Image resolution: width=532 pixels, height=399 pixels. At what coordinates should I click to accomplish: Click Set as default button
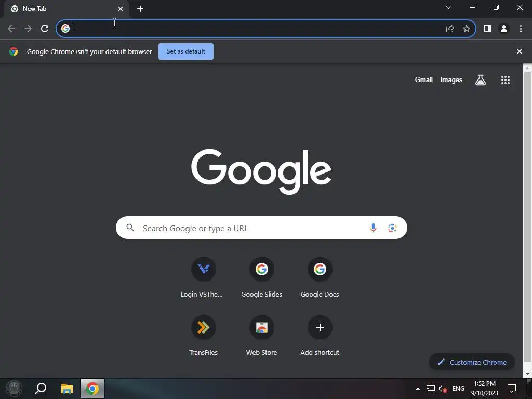pyautogui.click(x=186, y=51)
